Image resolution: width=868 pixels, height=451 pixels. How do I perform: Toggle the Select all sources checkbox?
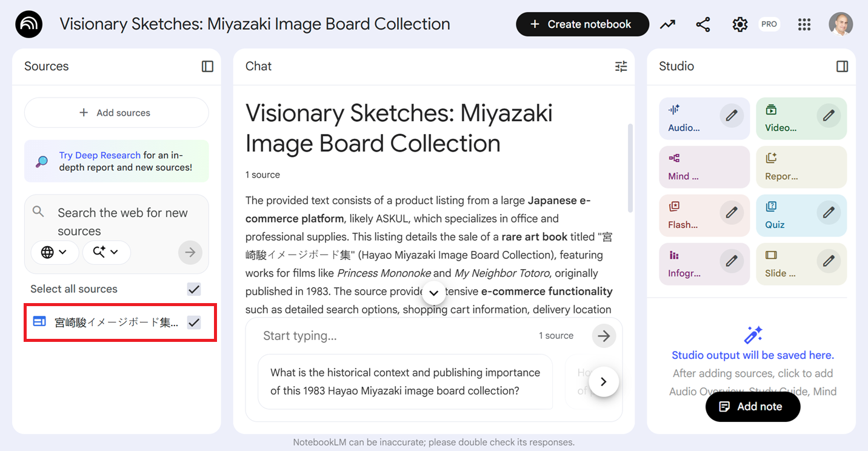(194, 289)
